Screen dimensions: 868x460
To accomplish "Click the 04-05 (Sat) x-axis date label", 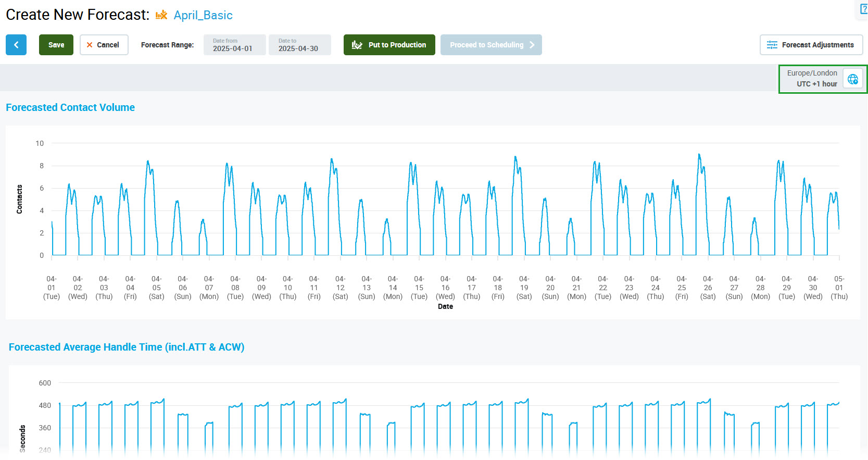I will [x=157, y=288].
